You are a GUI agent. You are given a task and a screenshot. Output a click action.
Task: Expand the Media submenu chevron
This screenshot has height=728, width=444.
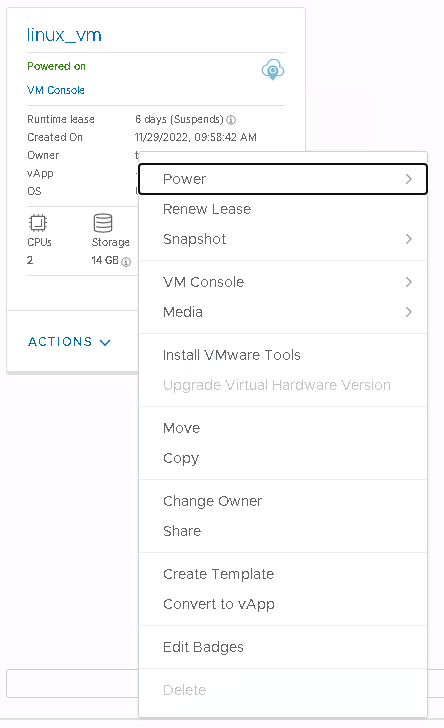tap(408, 312)
